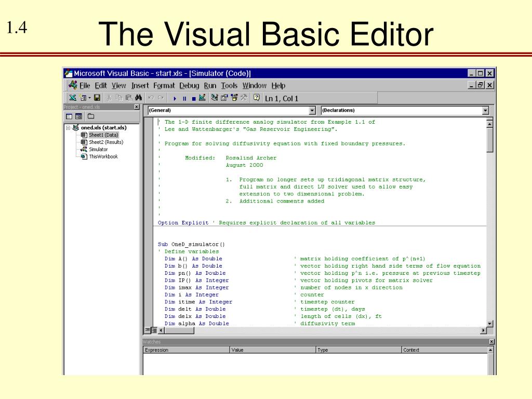Open the Object Browser from the toolbar
Viewport: 532px width, 399px height.
coord(234,98)
